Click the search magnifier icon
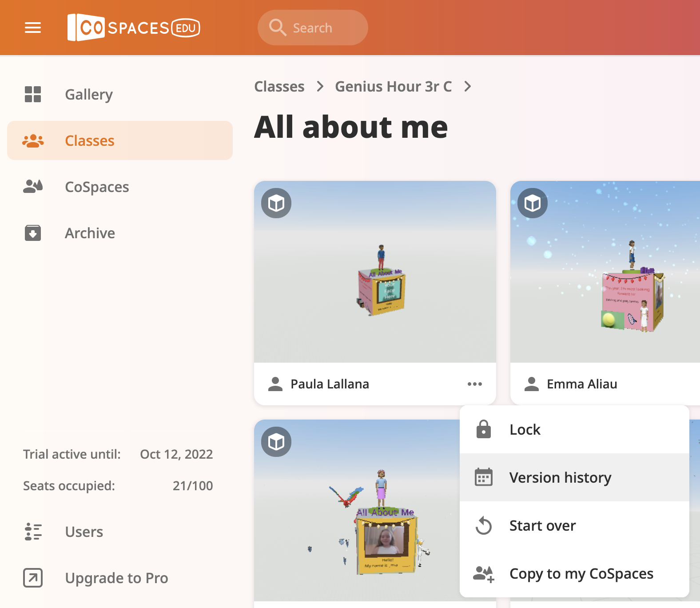Viewport: 700px width, 608px height. 278,28
